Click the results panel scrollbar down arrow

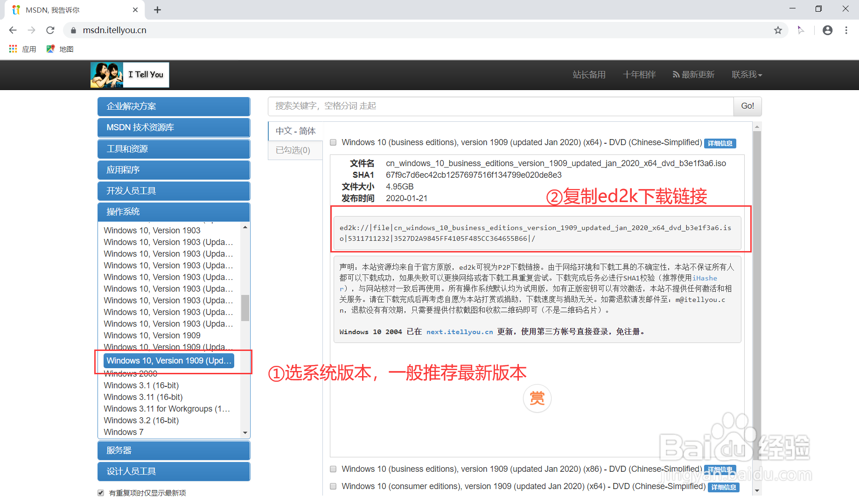pyautogui.click(x=757, y=491)
